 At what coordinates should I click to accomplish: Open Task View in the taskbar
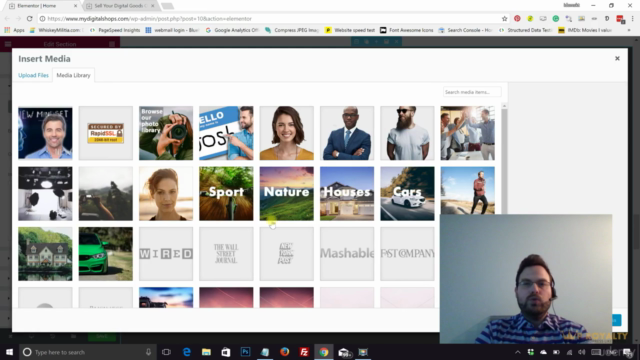pos(166,352)
